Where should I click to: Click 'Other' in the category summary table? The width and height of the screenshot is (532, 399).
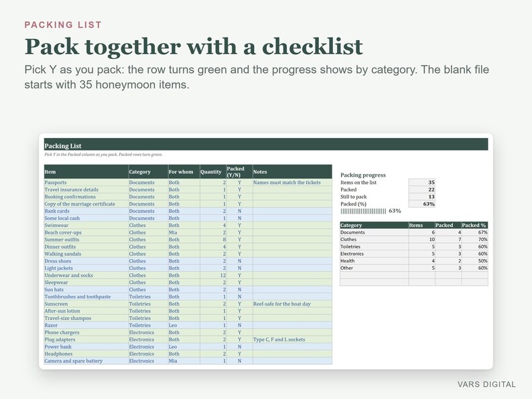(x=375, y=268)
